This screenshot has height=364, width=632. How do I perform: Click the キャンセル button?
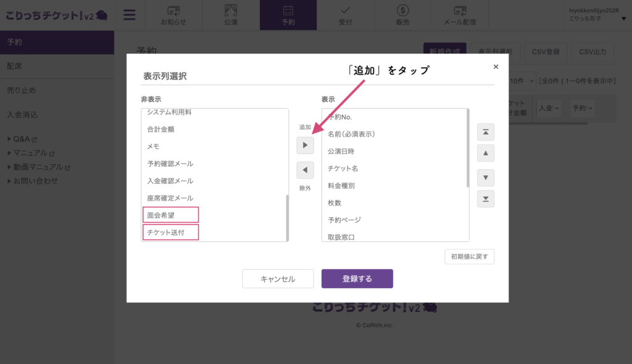click(278, 278)
